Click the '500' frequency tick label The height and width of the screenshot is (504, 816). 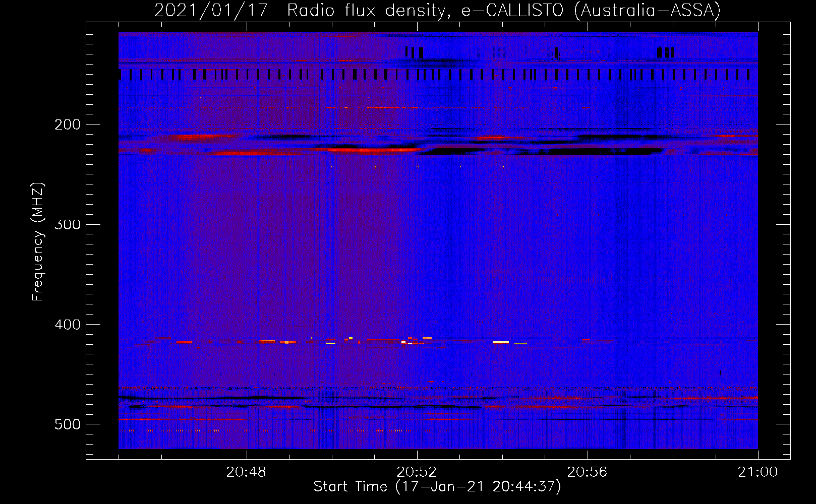[x=68, y=424]
